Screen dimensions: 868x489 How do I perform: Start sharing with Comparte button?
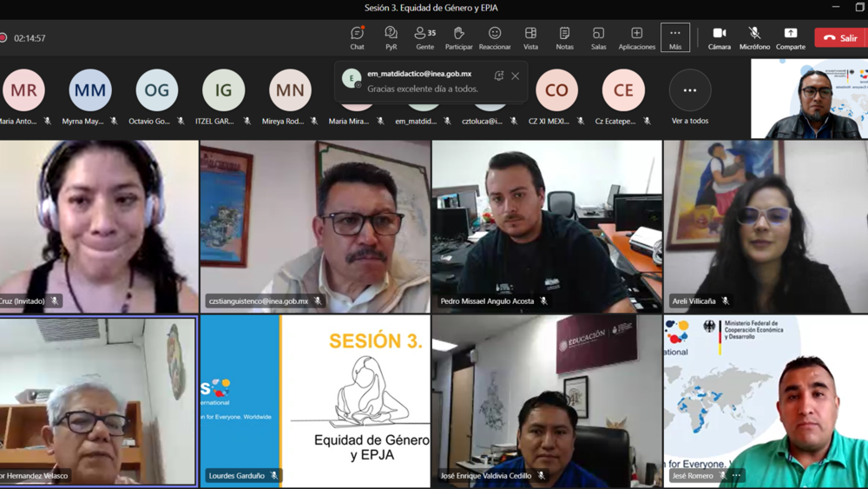pyautogui.click(x=790, y=37)
